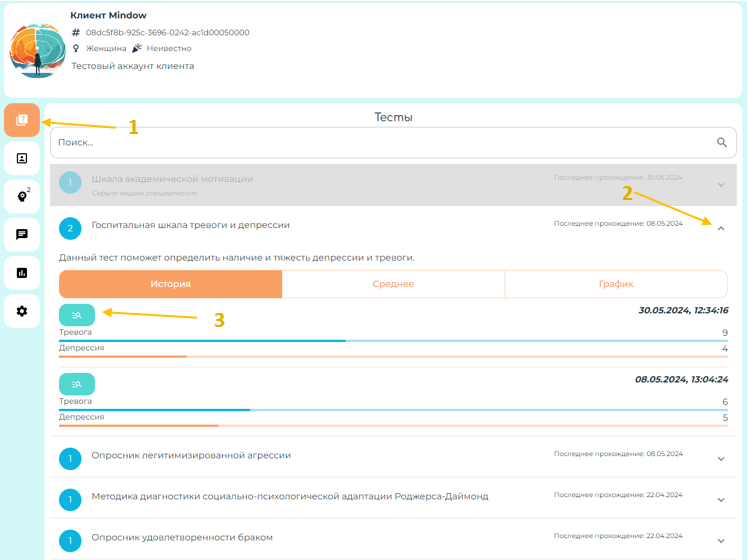Click Последнее прохождение: 30.05.2024 text

618,177
